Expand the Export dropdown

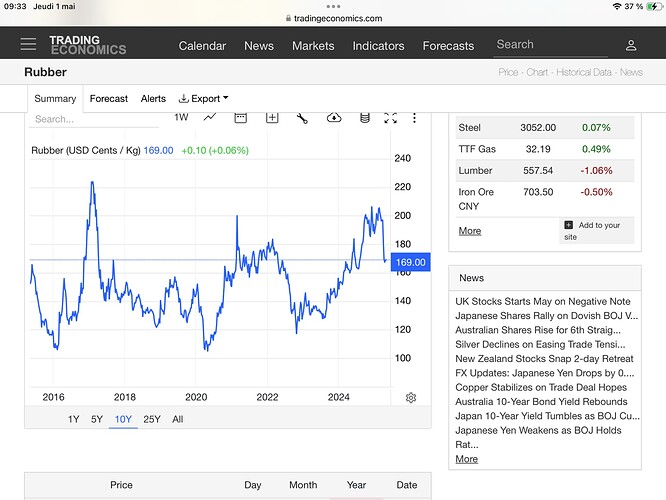[203, 99]
